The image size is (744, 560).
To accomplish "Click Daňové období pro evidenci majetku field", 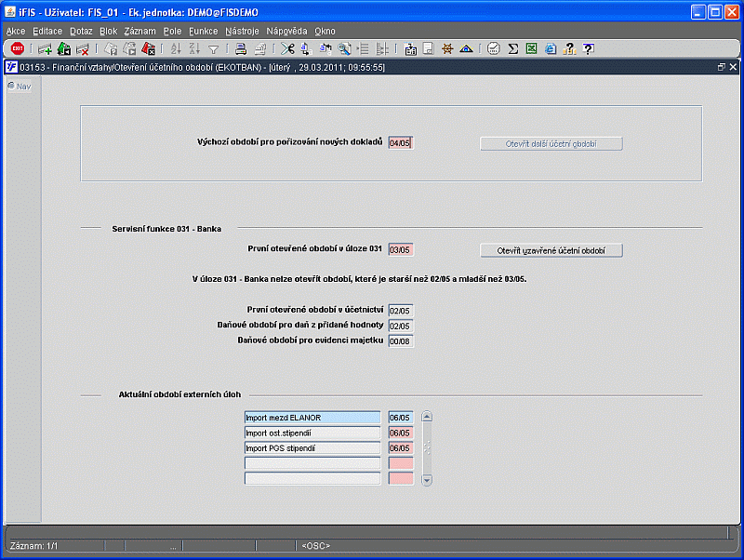I will pyautogui.click(x=401, y=341).
